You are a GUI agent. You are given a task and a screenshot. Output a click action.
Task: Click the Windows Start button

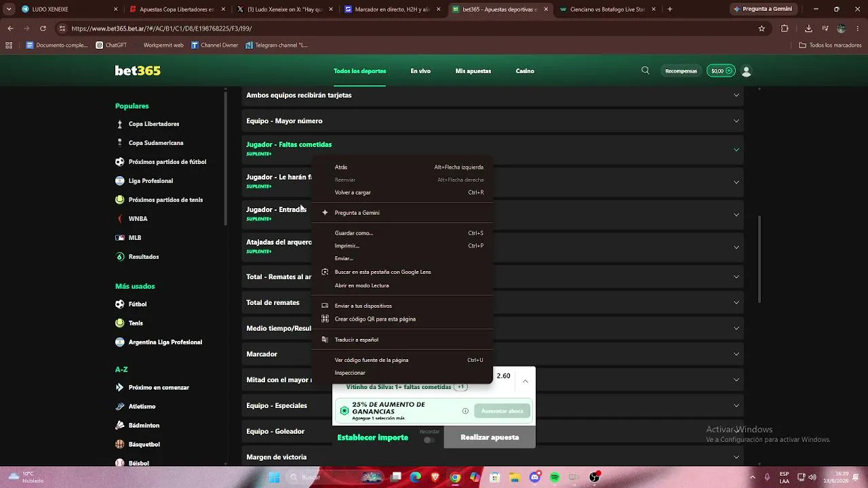(x=275, y=477)
